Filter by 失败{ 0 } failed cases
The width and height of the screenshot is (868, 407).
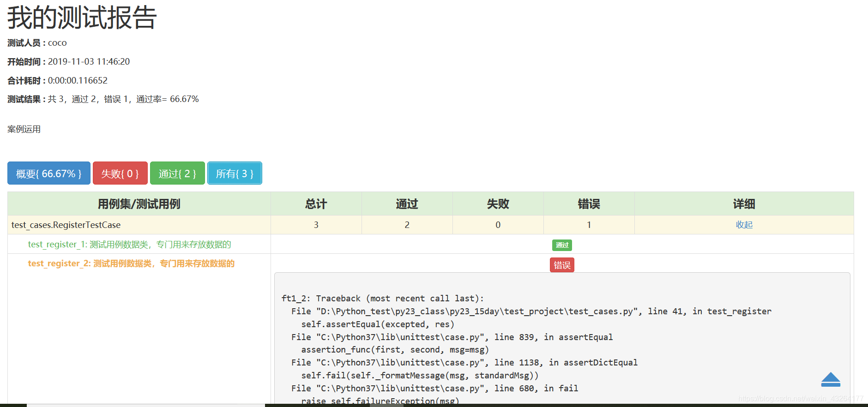click(120, 174)
